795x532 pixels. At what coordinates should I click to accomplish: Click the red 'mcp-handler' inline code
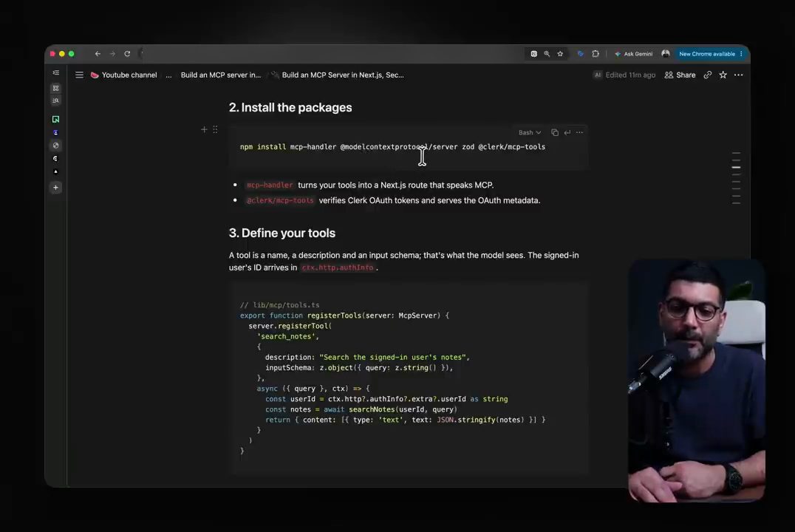pyautogui.click(x=269, y=185)
